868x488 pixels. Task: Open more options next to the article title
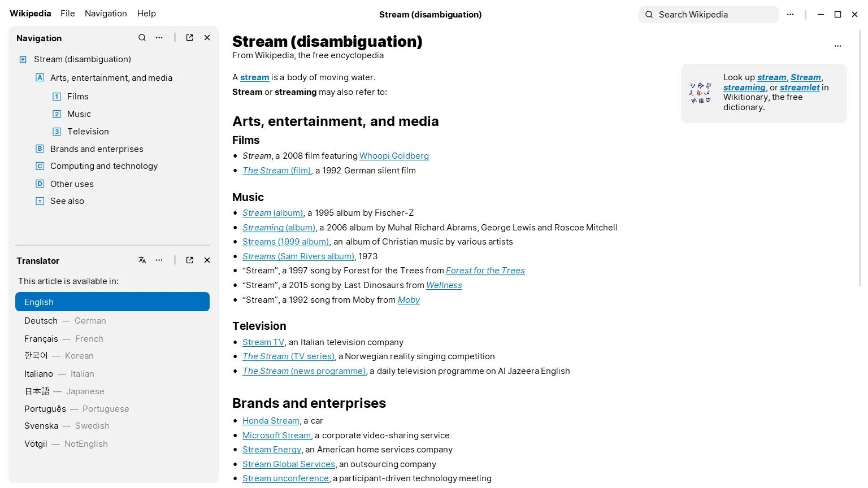(837, 46)
